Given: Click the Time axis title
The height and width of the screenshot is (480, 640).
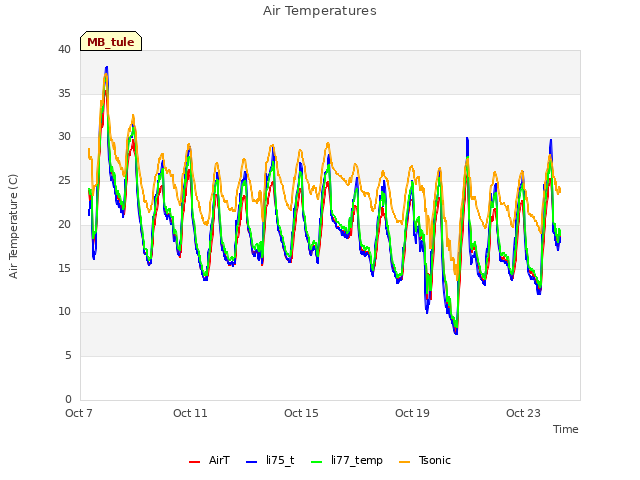Looking at the screenshot, I should (x=565, y=429).
